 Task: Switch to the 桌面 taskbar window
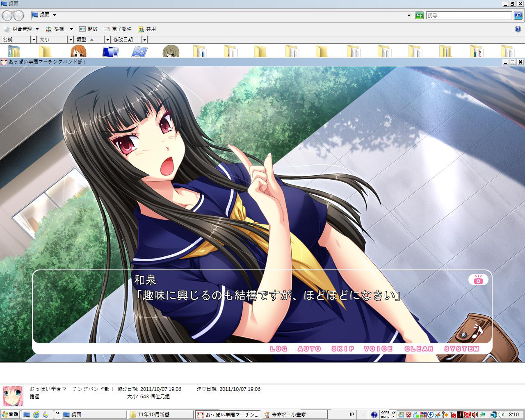(x=94, y=415)
